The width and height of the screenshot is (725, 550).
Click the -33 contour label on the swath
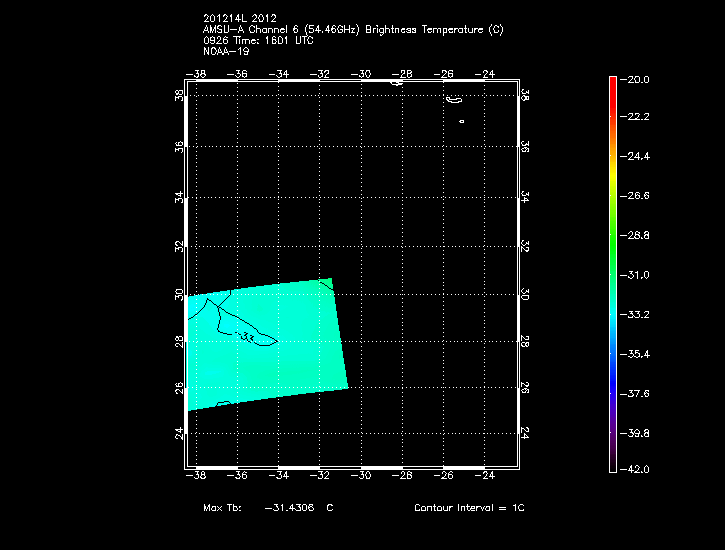click(247, 337)
